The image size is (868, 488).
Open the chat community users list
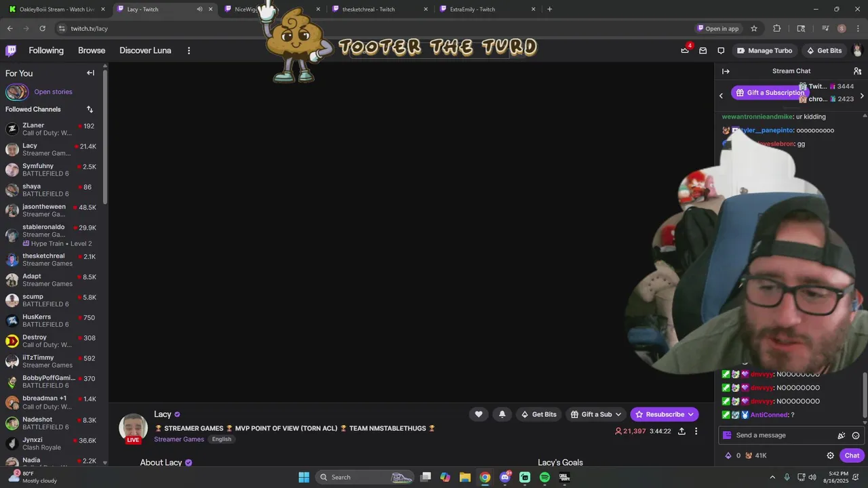[x=857, y=71]
